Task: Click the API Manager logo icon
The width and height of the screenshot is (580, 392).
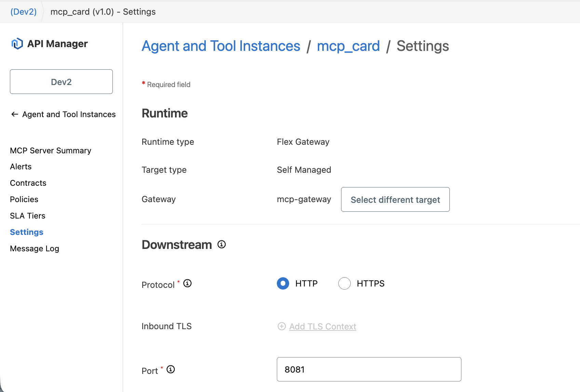Action: point(17,44)
